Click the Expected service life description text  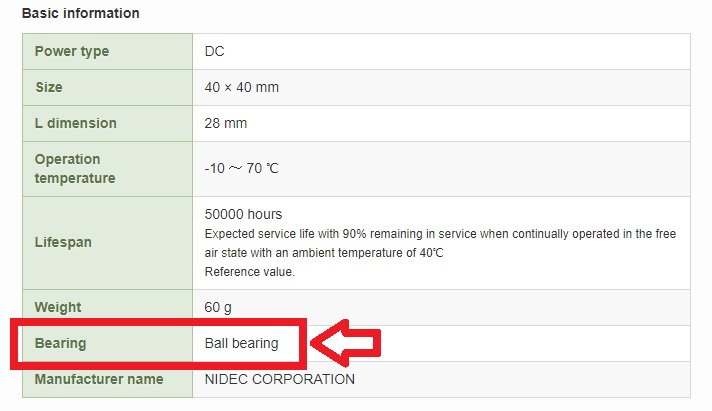440,243
